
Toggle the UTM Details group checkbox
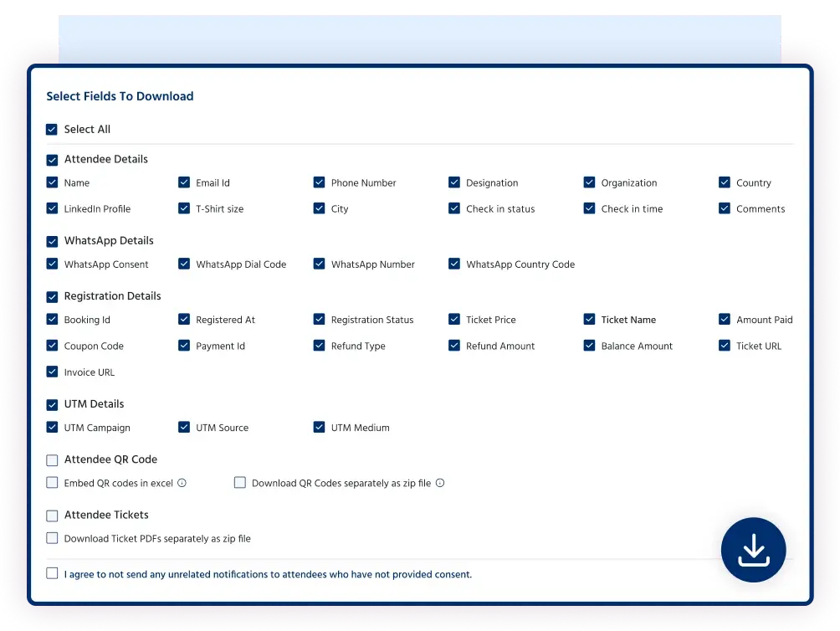click(x=52, y=404)
